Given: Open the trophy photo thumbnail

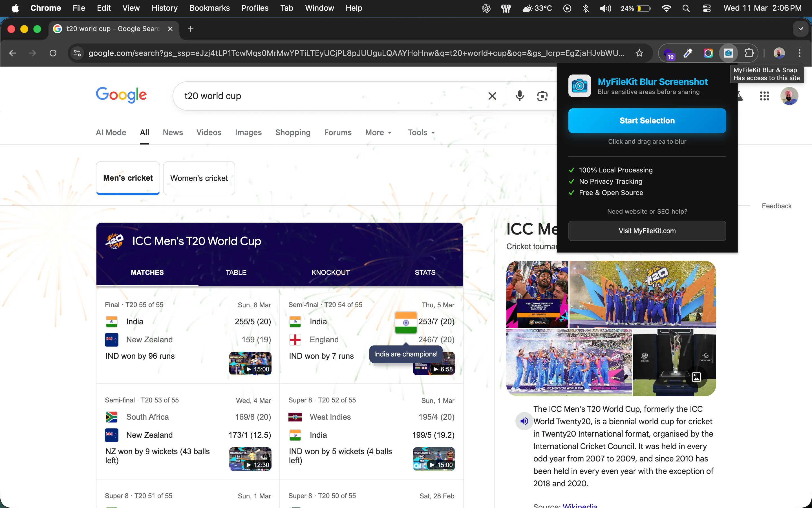Looking at the screenshot, I should 674,363.
